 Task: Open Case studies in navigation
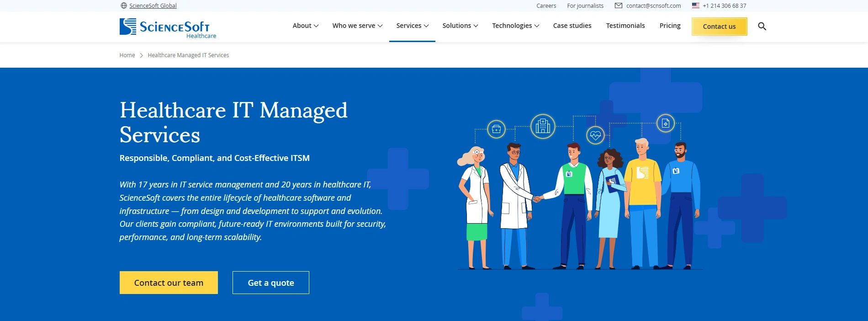click(x=572, y=26)
